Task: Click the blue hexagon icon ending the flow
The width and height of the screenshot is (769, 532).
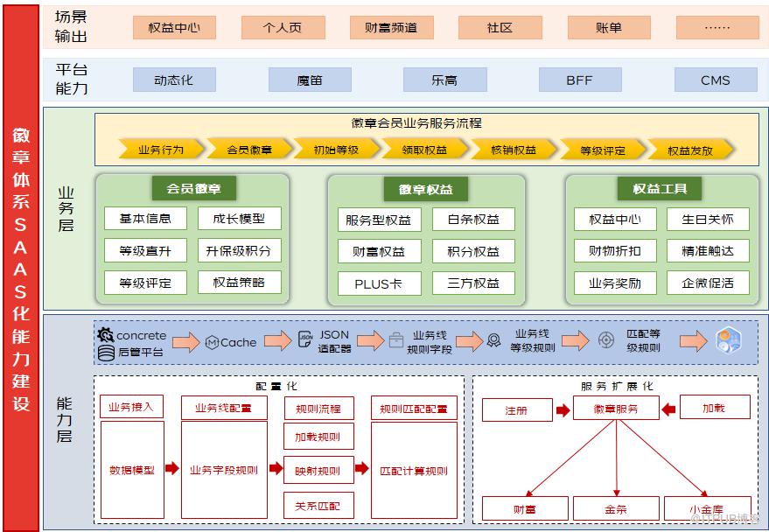Action: pos(728,340)
